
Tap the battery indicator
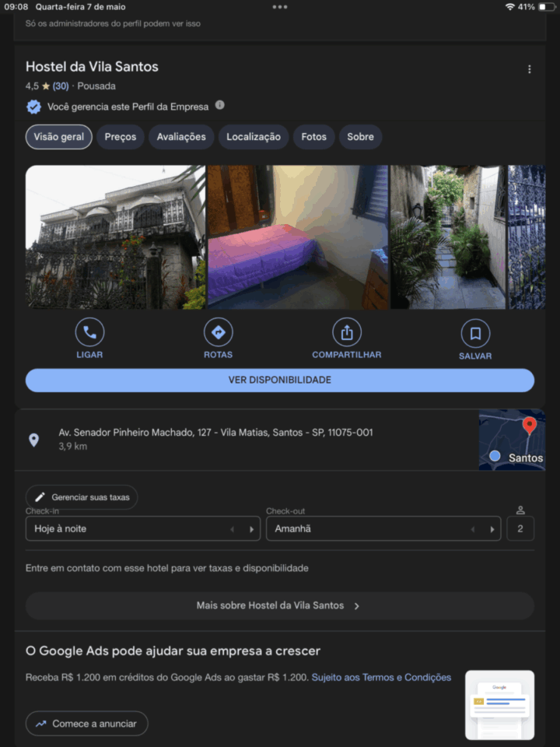547,7
